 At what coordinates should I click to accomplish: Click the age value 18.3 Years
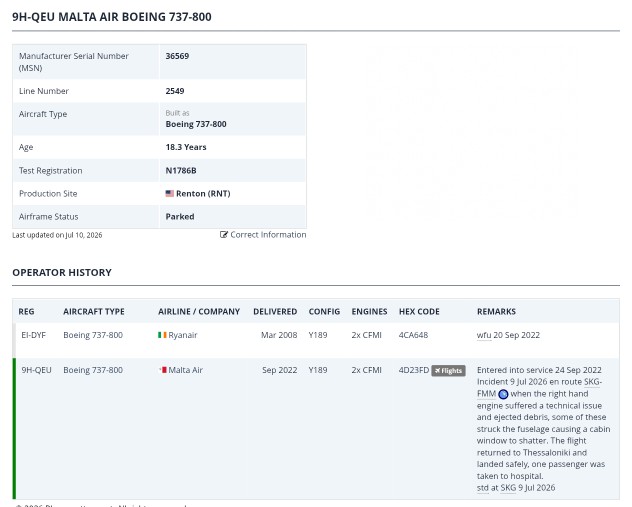coord(186,147)
